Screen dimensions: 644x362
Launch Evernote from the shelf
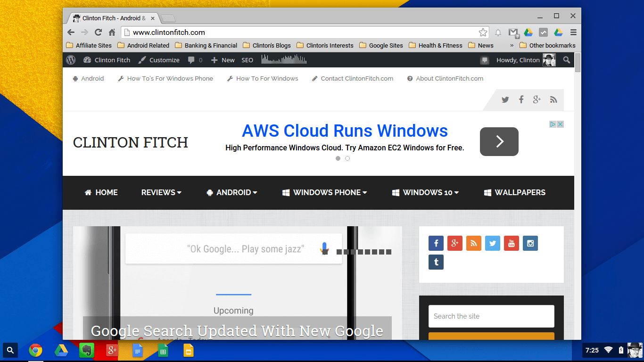coord(86,350)
